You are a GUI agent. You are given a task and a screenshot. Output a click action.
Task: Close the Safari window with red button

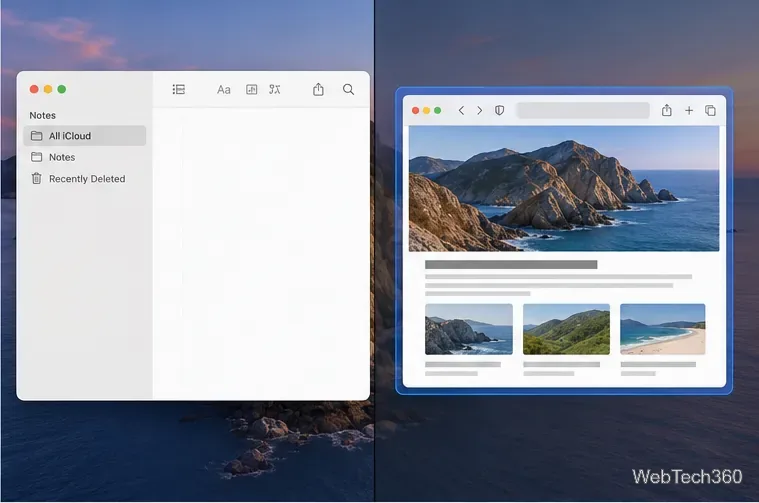click(x=415, y=110)
